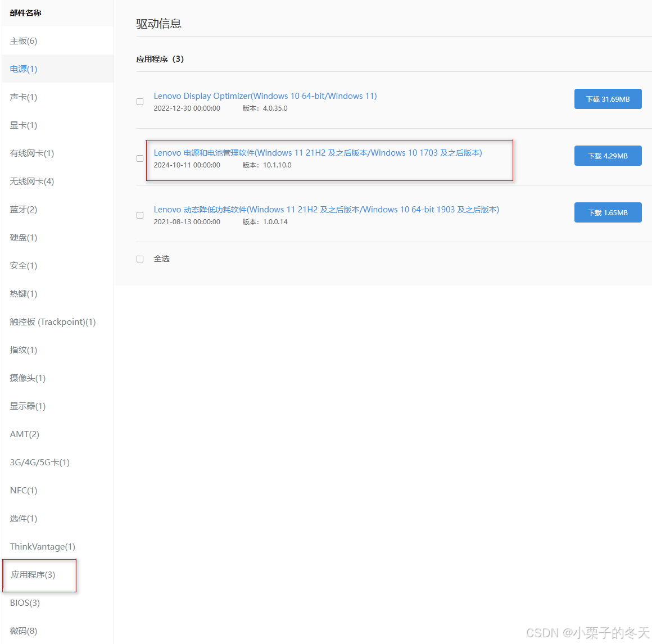Open the BIOS(3) category
This screenshot has height=644, width=652.
[x=25, y=602]
